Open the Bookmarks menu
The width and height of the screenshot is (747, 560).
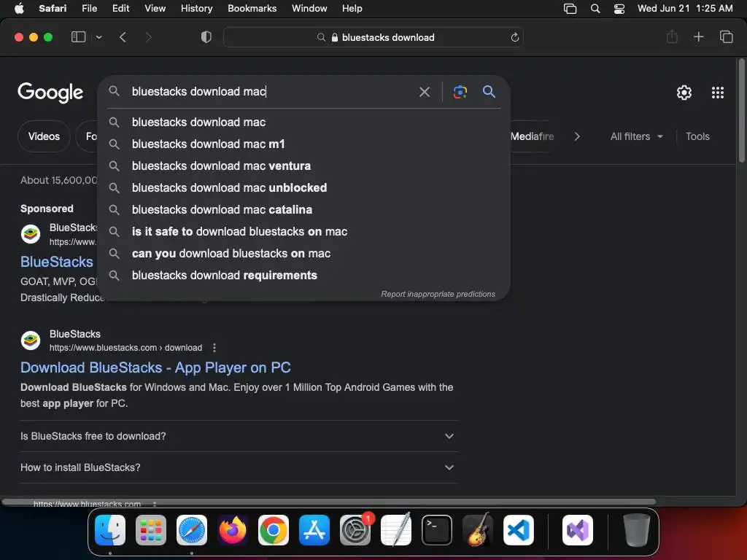click(x=252, y=8)
